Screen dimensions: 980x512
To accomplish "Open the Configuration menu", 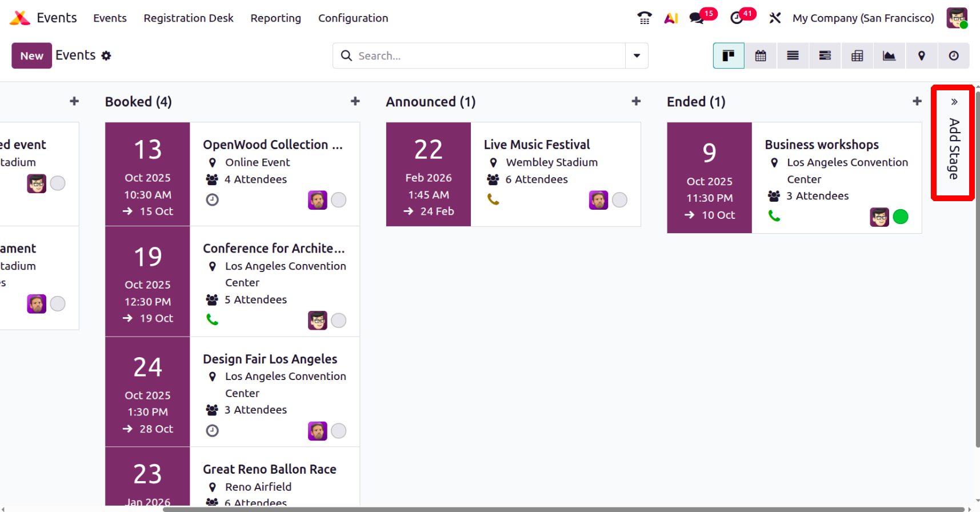I will pyautogui.click(x=353, y=18).
